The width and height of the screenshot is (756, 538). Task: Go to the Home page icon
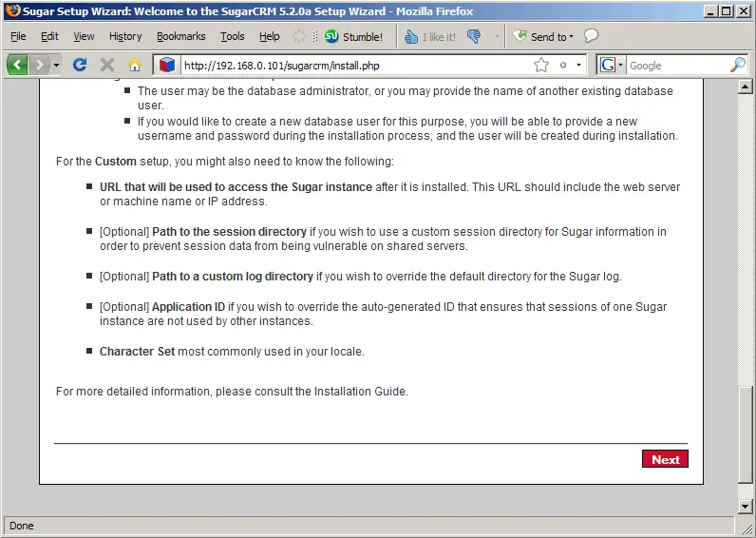pos(135,65)
